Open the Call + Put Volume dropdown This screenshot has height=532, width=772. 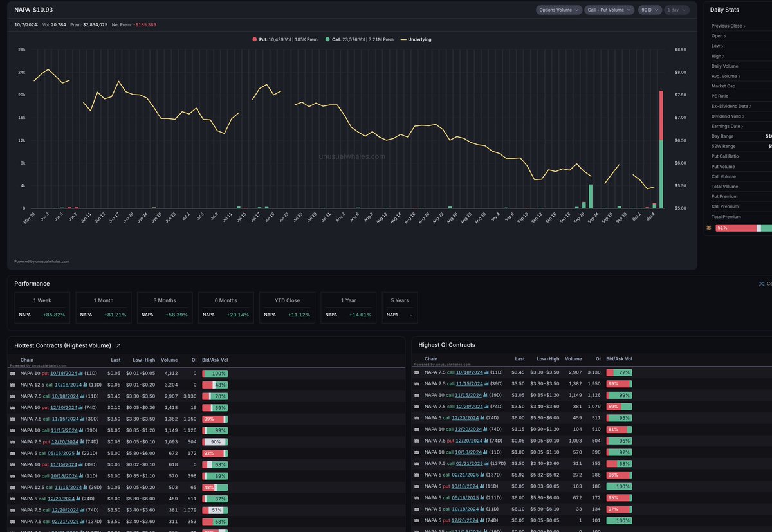click(611, 10)
